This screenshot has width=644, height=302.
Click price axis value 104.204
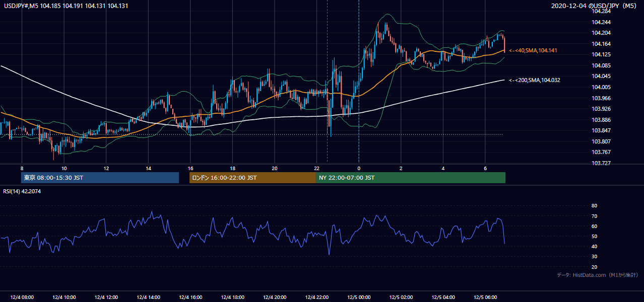601,33
